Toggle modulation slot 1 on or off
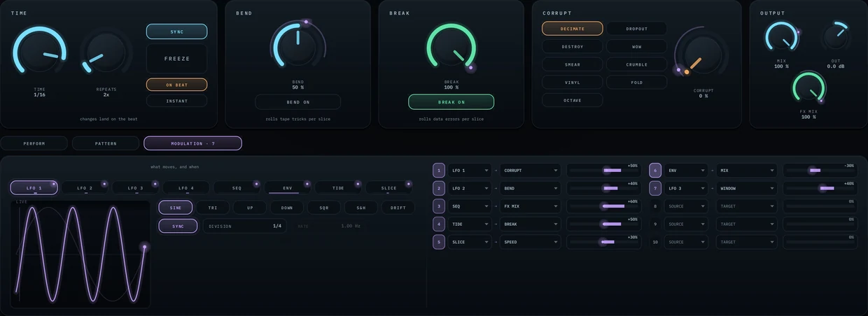 439,170
